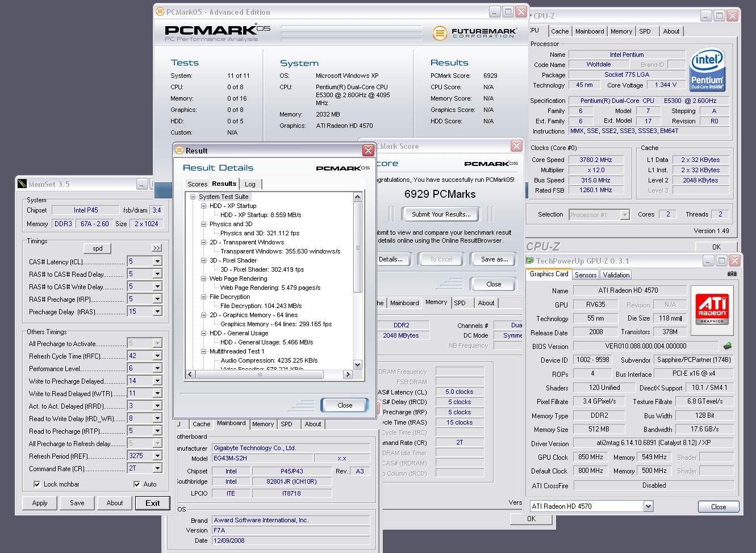Click the MemSet double-arrow expand button
756x553 pixels.
[x=157, y=248]
